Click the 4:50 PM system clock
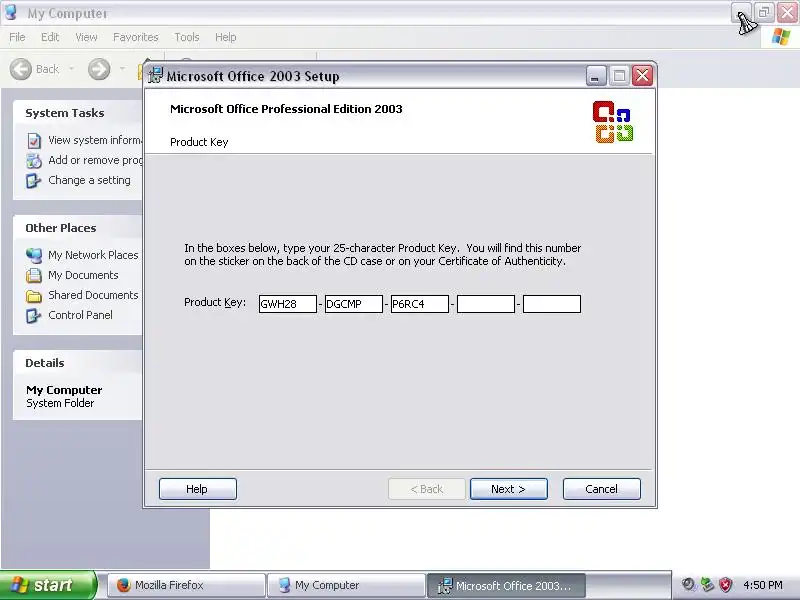The height and width of the screenshot is (600, 800). coord(763,585)
